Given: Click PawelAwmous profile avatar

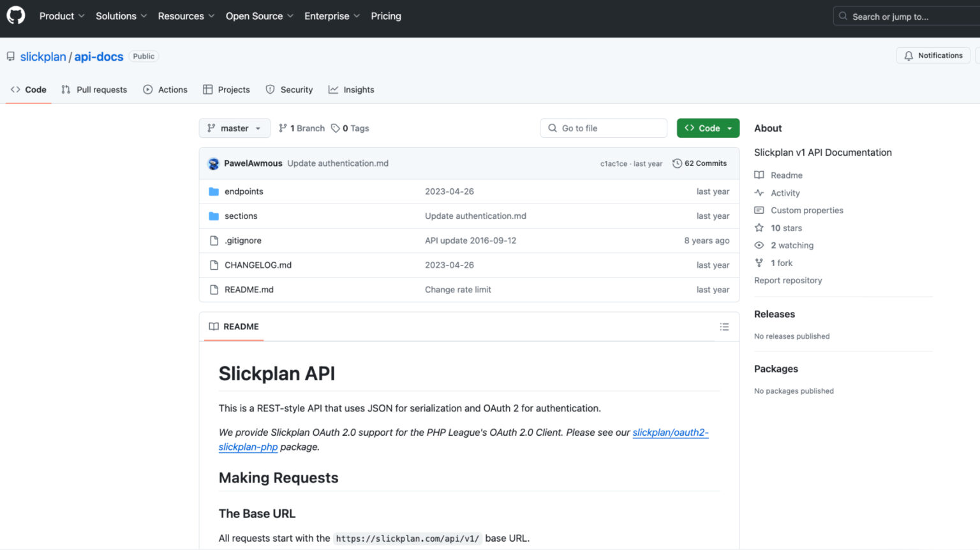Looking at the screenshot, I should (x=213, y=163).
